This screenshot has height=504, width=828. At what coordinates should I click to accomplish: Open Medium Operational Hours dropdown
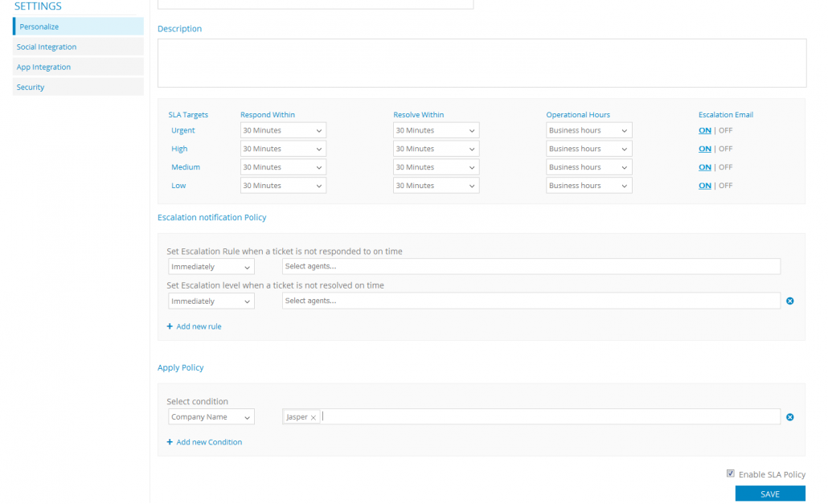pyautogui.click(x=588, y=167)
